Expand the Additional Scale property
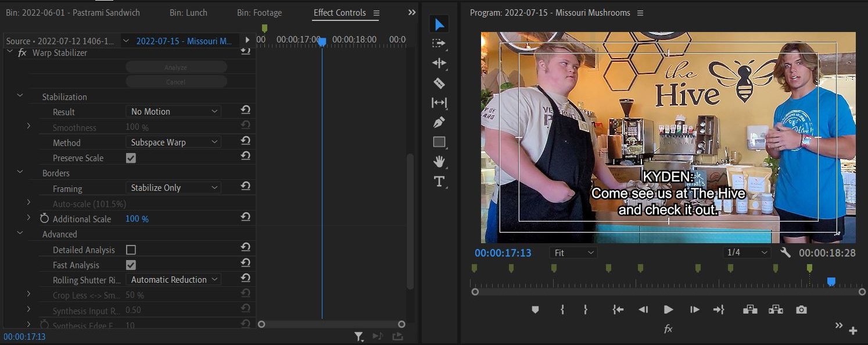868x345 pixels. (x=28, y=218)
